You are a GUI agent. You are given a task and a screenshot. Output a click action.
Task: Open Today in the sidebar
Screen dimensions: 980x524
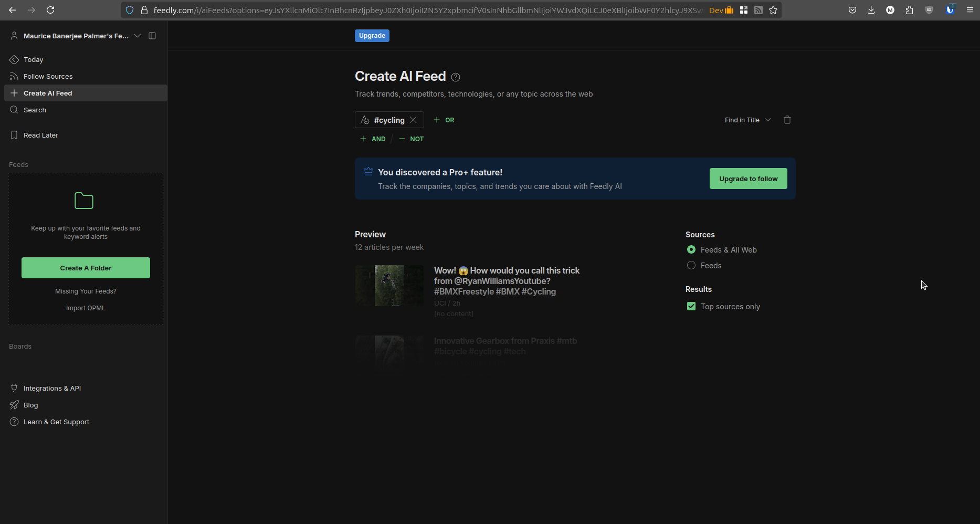[x=34, y=59]
